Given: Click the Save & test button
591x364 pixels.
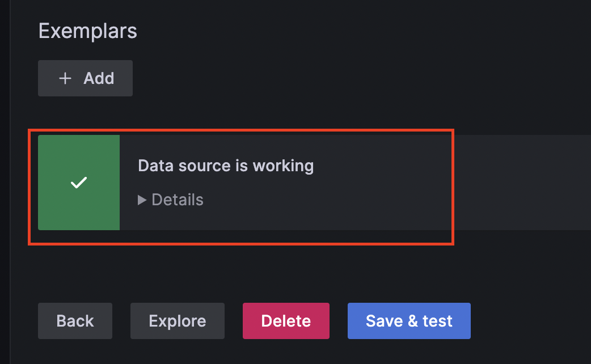Looking at the screenshot, I should point(409,321).
